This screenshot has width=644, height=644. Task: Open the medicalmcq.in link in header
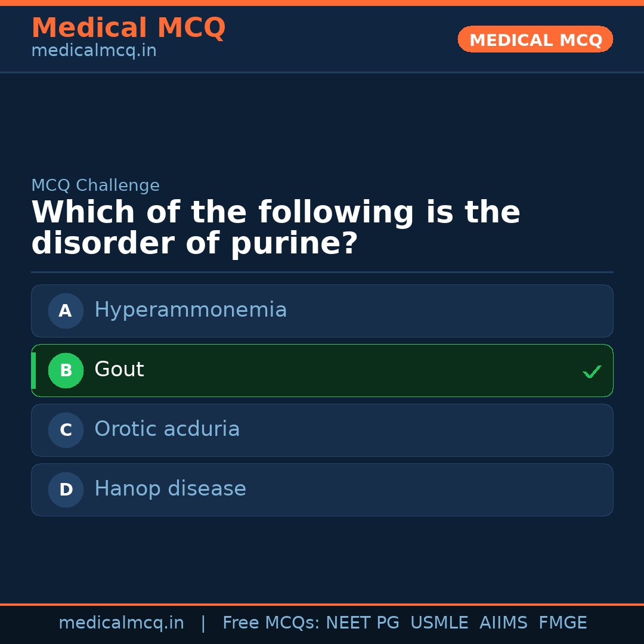point(94,51)
